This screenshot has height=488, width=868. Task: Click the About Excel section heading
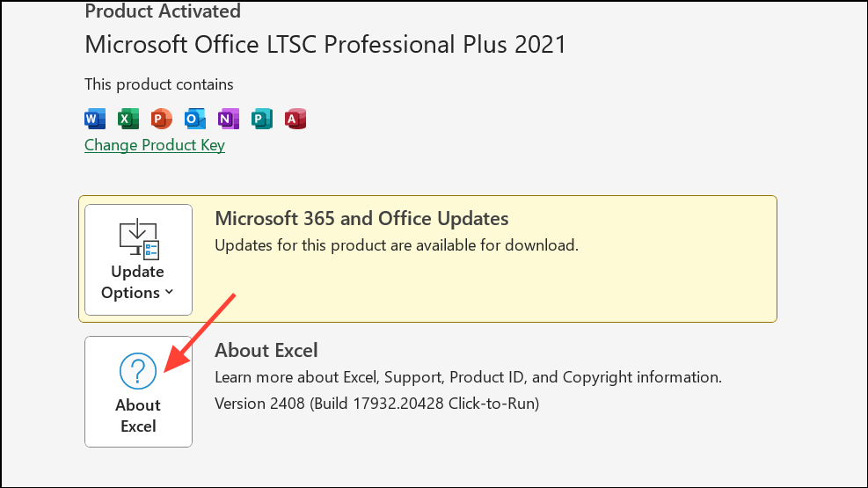tap(266, 350)
